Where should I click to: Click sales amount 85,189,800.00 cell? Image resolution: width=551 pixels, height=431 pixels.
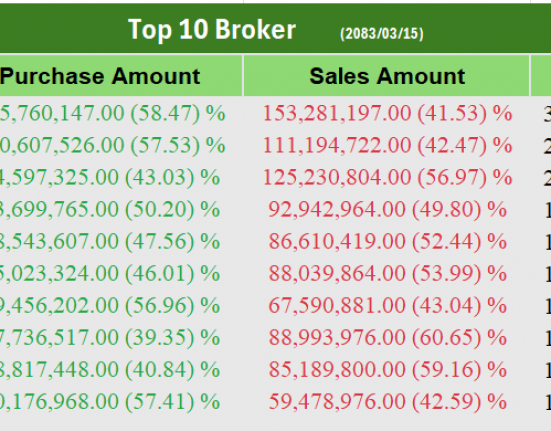coord(387,370)
